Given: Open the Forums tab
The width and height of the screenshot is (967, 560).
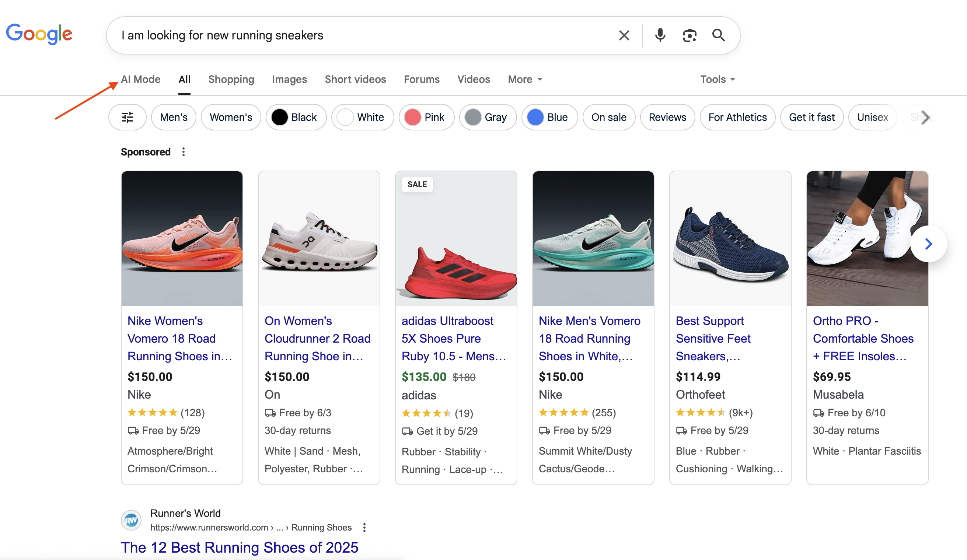Looking at the screenshot, I should pyautogui.click(x=421, y=80).
